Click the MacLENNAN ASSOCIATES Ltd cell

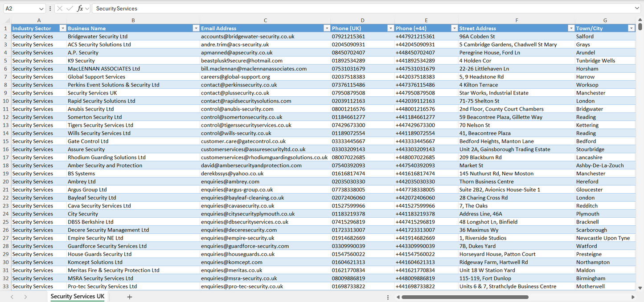[133, 68]
